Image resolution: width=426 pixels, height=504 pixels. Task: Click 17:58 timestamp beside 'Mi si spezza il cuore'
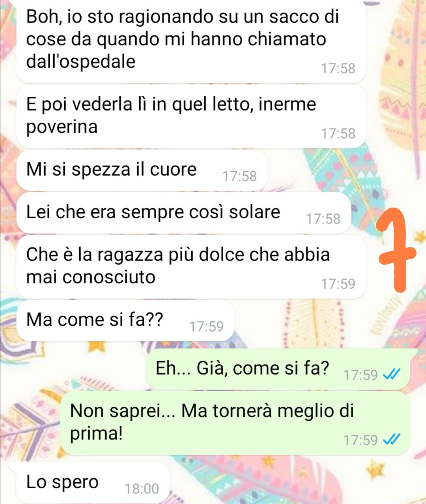pos(239,176)
